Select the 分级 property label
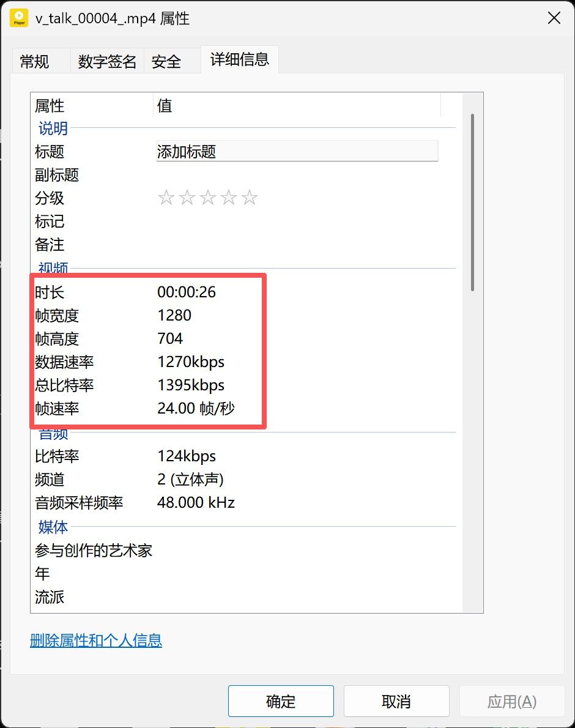 50,198
